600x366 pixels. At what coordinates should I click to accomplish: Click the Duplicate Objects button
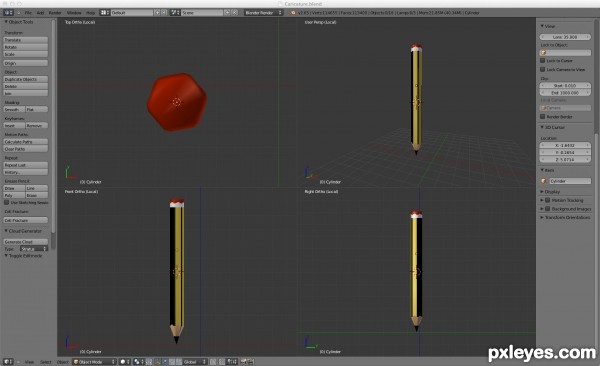pos(26,79)
